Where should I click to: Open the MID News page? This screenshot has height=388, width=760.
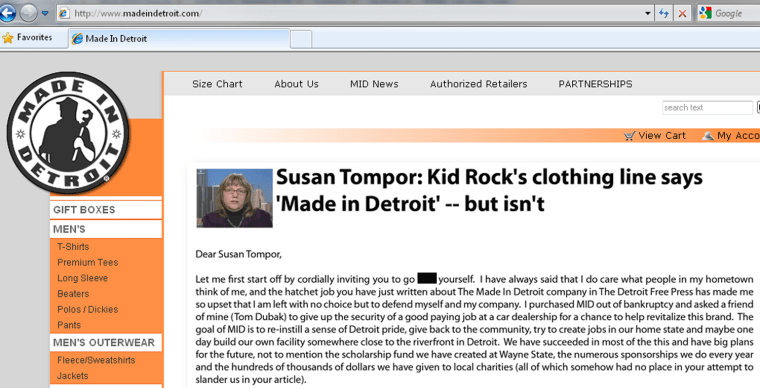coord(374,84)
